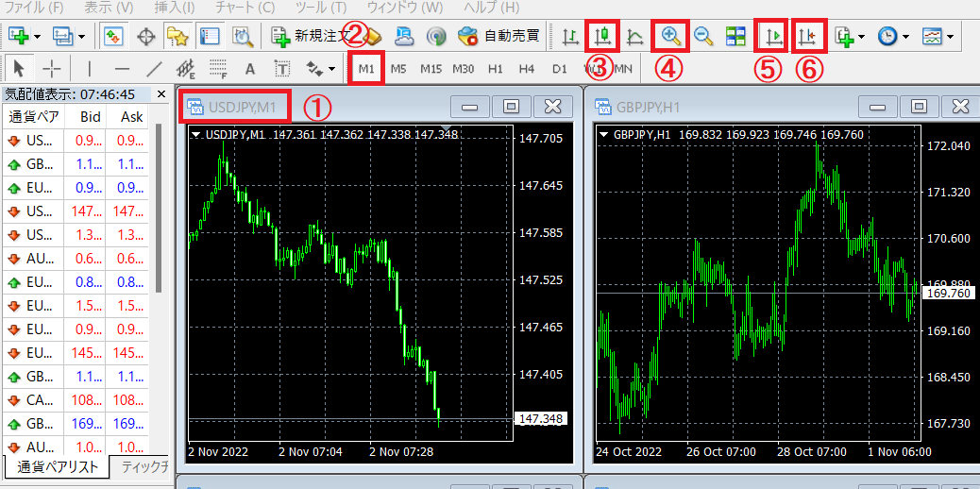Select the candlestick chart type icon

[x=602, y=37]
